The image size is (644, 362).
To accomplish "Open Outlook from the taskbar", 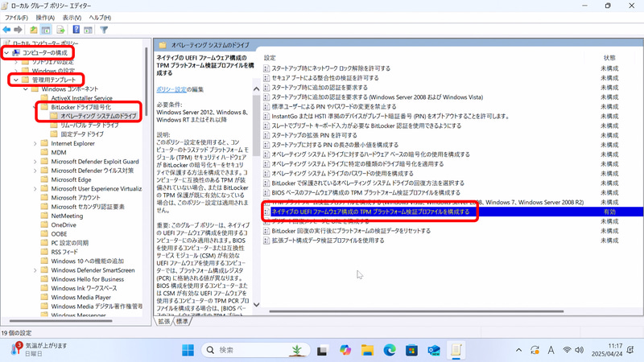I will pos(434,350).
